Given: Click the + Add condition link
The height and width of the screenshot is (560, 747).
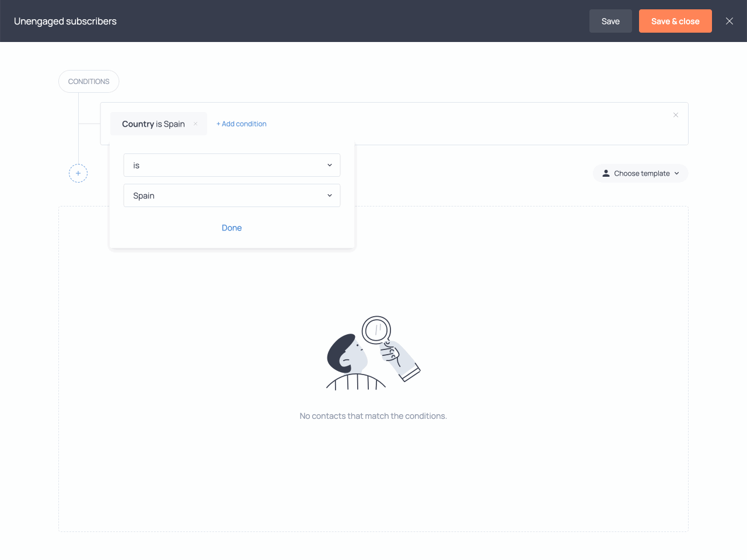Looking at the screenshot, I should point(242,124).
